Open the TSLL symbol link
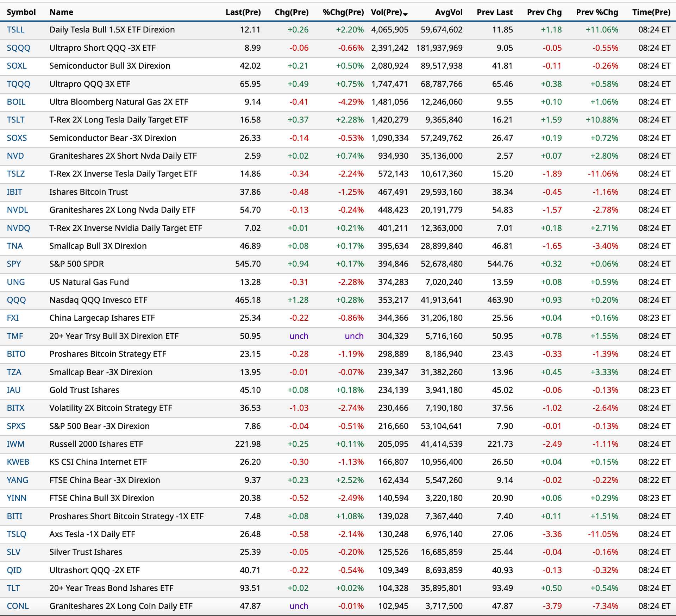676x616 pixels. tap(15, 30)
